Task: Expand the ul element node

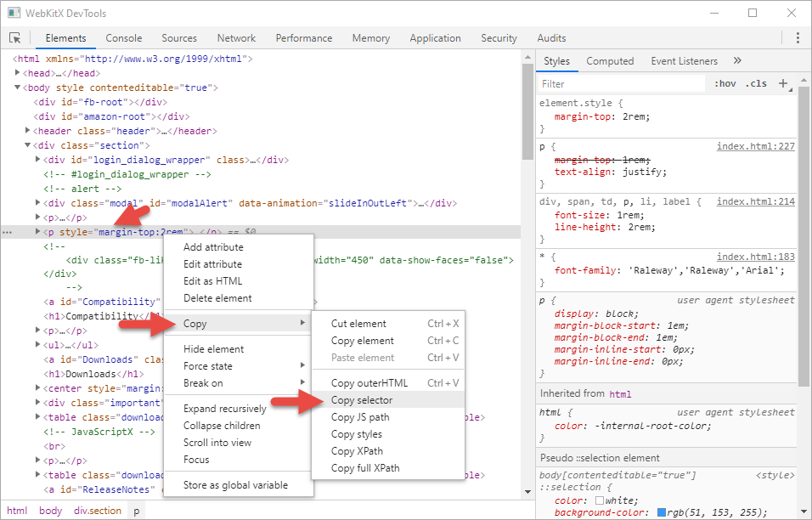Action: [x=38, y=344]
